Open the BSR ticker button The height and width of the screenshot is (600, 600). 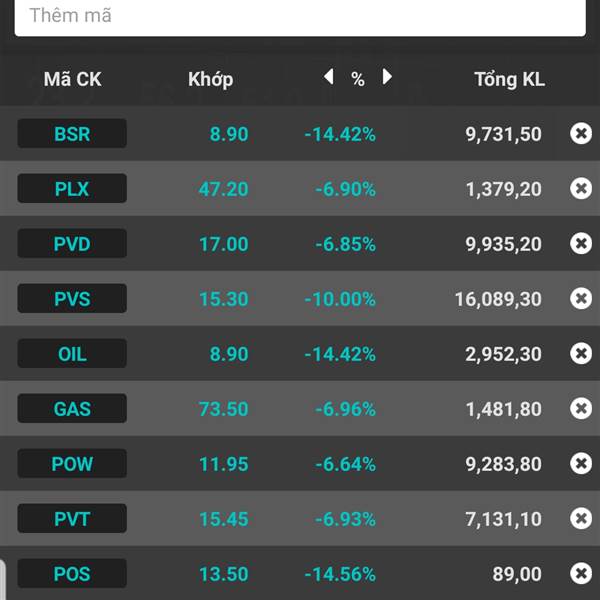click(72, 133)
